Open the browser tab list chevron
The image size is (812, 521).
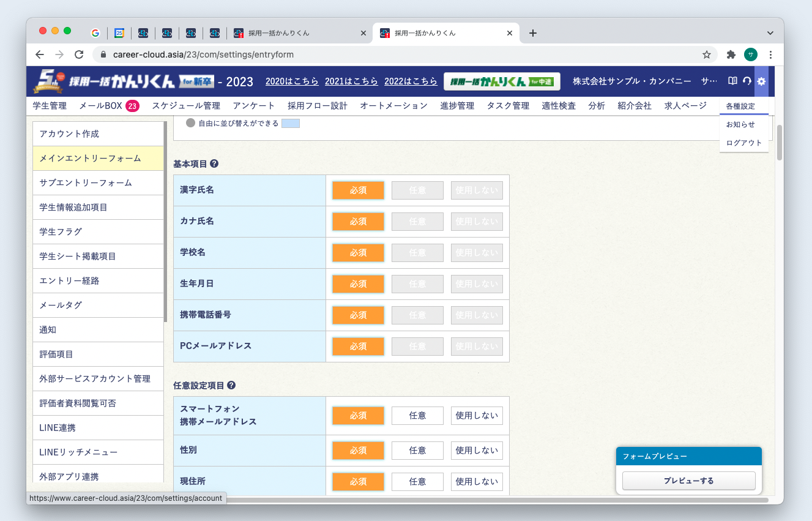(770, 32)
